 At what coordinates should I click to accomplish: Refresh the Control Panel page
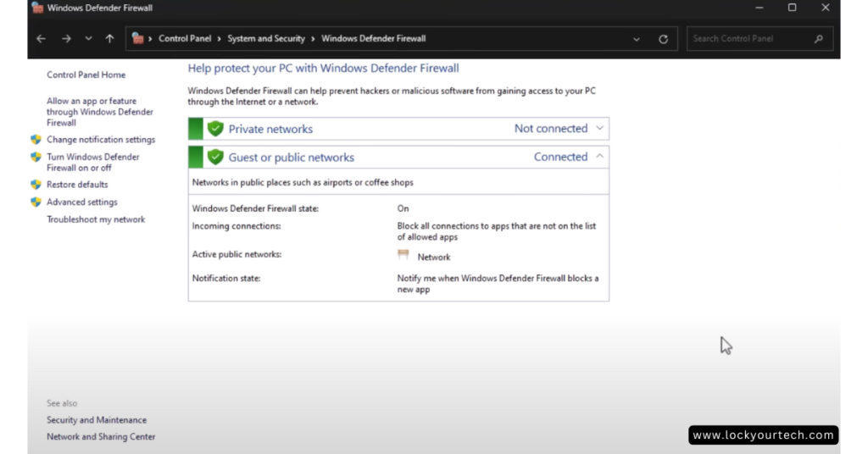pyautogui.click(x=663, y=39)
